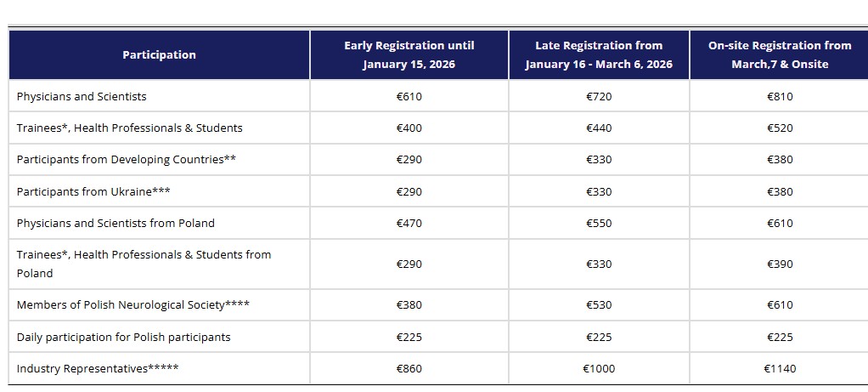This screenshot has width=868, height=392.
Task: Select Daily participation for Polish participants label
Action: pos(123,338)
